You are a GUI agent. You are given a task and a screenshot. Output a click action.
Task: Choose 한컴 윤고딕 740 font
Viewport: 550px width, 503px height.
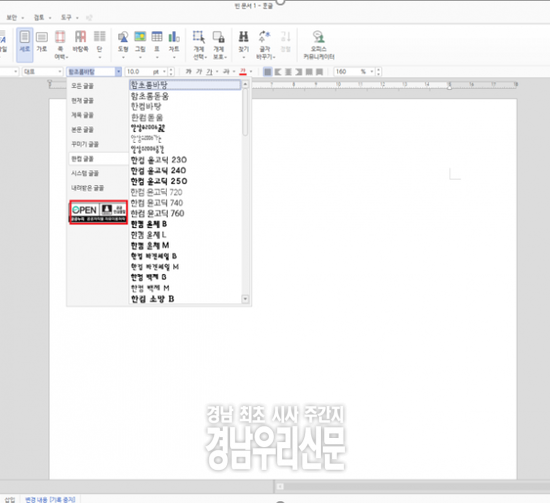[157, 203]
